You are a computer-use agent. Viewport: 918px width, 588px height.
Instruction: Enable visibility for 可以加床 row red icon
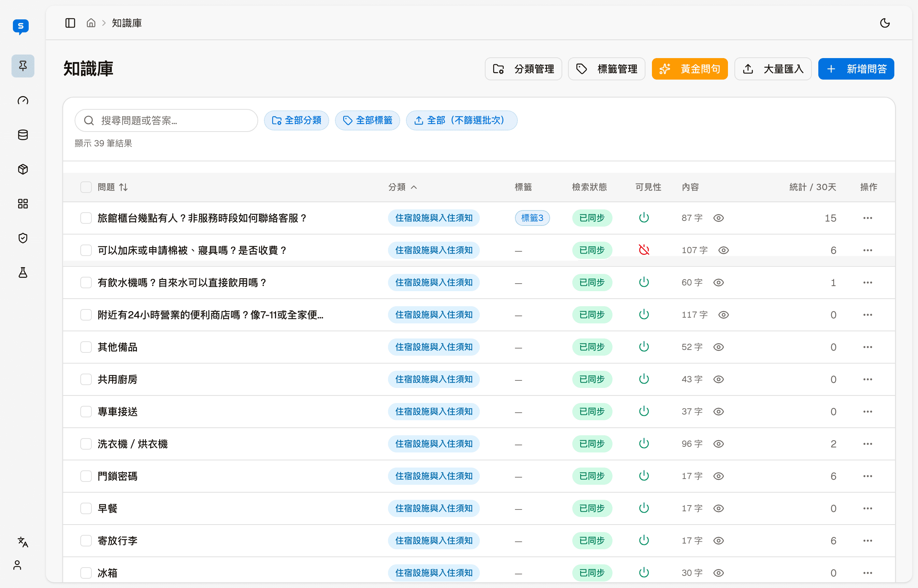(x=644, y=250)
